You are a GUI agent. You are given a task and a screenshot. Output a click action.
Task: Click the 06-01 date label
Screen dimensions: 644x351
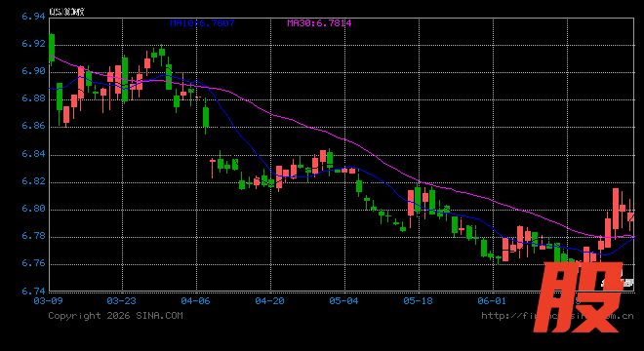pos(492,301)
